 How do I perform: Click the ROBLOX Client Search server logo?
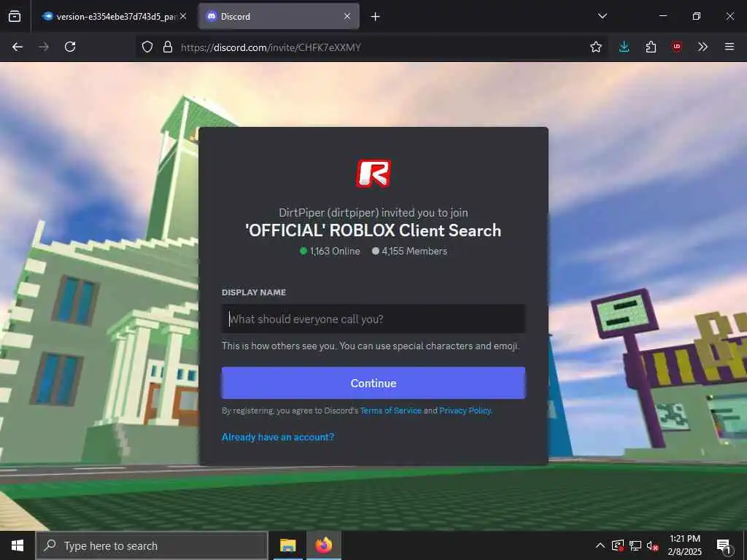373,174
